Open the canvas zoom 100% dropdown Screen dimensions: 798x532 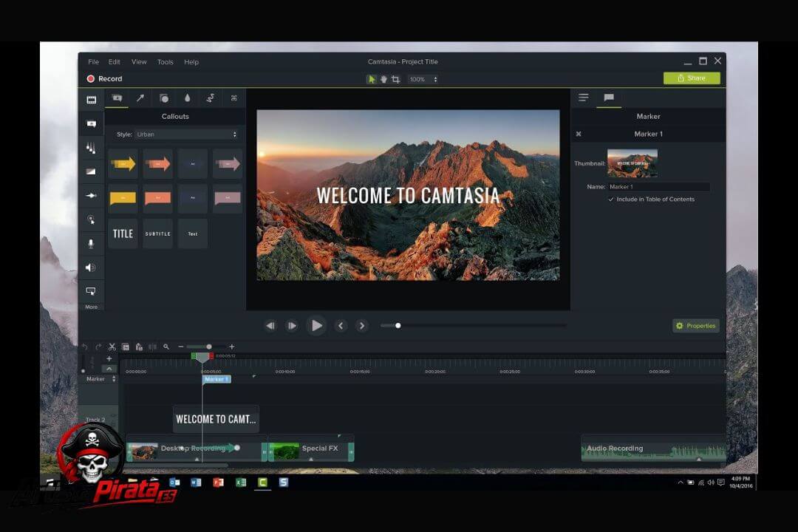(x=423, y=79)
